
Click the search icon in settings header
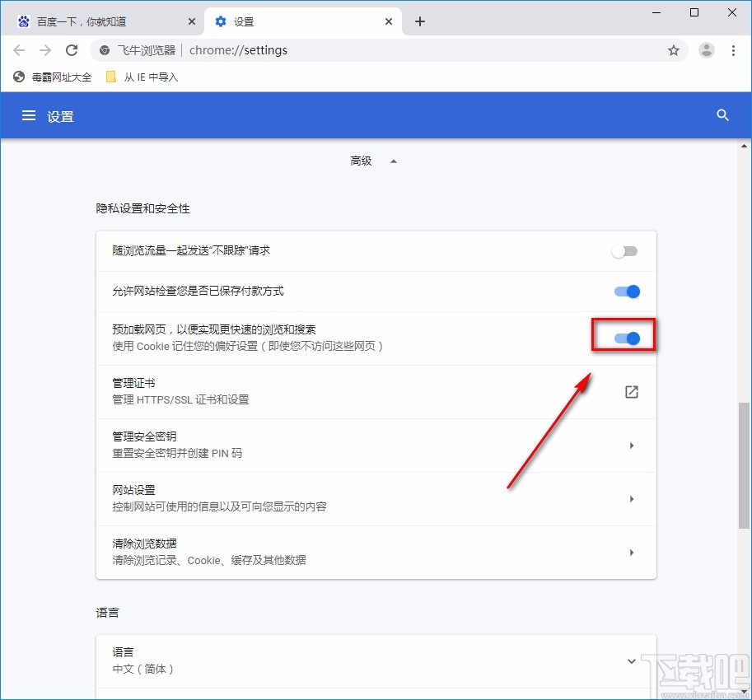click(x=722, y=115)
